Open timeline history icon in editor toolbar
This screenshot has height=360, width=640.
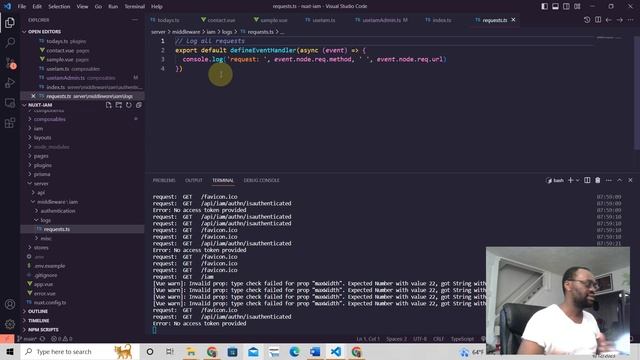coord(587,20)
